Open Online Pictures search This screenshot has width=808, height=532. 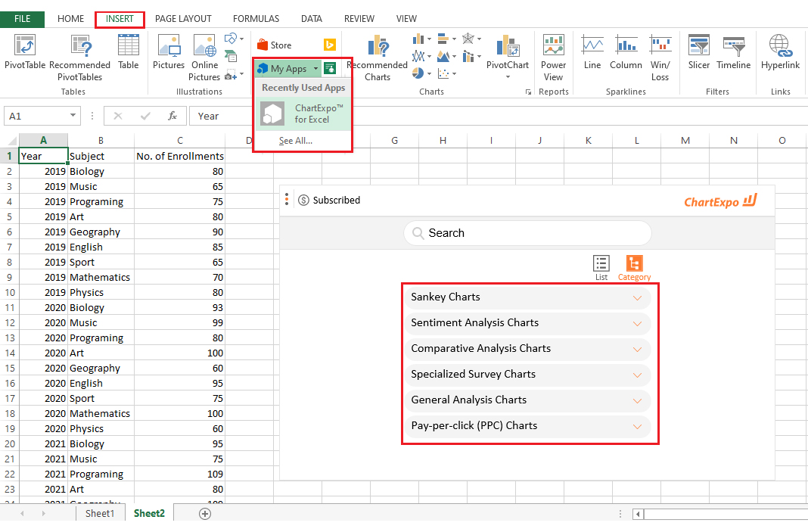coord(204,58)
